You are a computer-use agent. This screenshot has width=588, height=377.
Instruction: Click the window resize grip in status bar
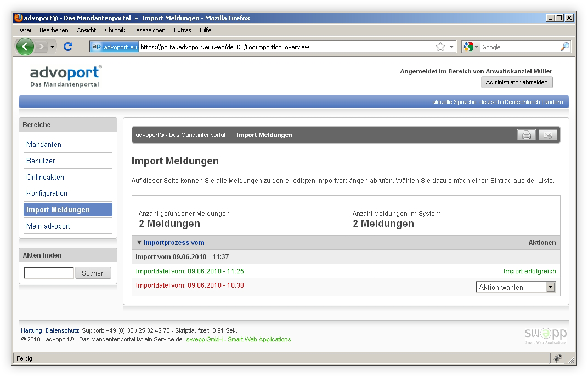pyautogui.click(x=572, y=360)
